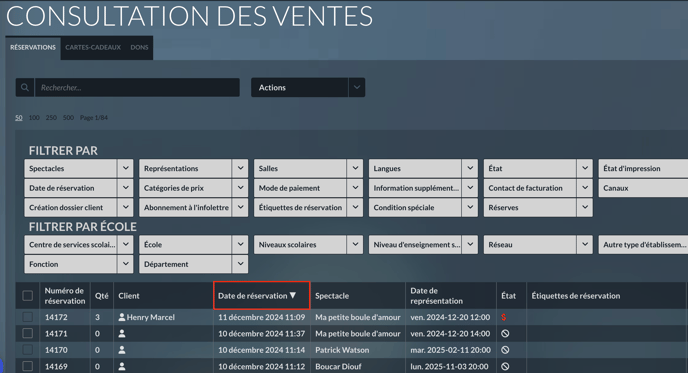Open the Département filter dropdown
The image size is (688, 373).
pyautogui.click(x=194, y=264)
